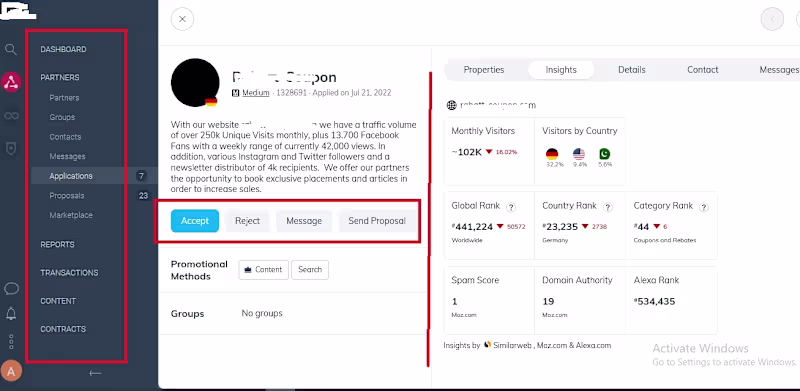Switch to the Insights tab
This screenshot has width=800, height=391.
click(x=561, y=70)
